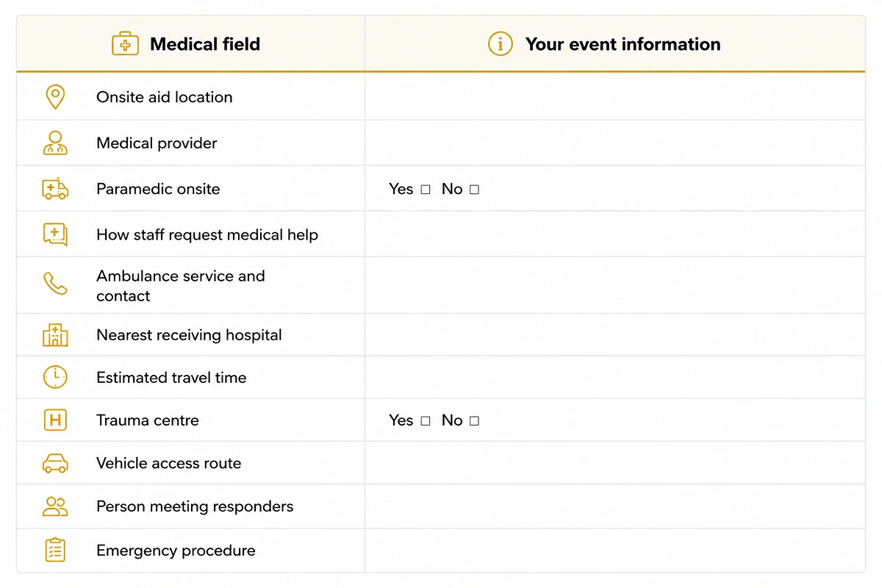The width and height of the screenshot is (882, 588).
Task: Click the map pin icon for onsite aid
Action: (55, 97)
